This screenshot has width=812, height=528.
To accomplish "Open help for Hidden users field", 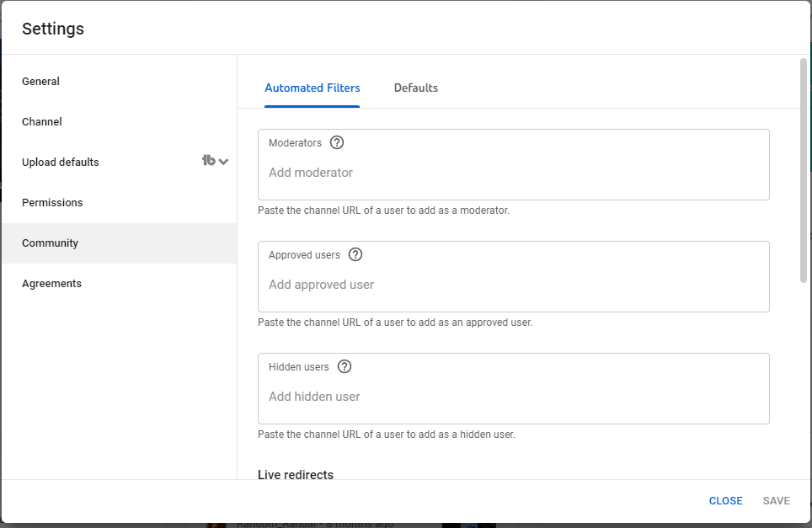I will coord(345,366).
